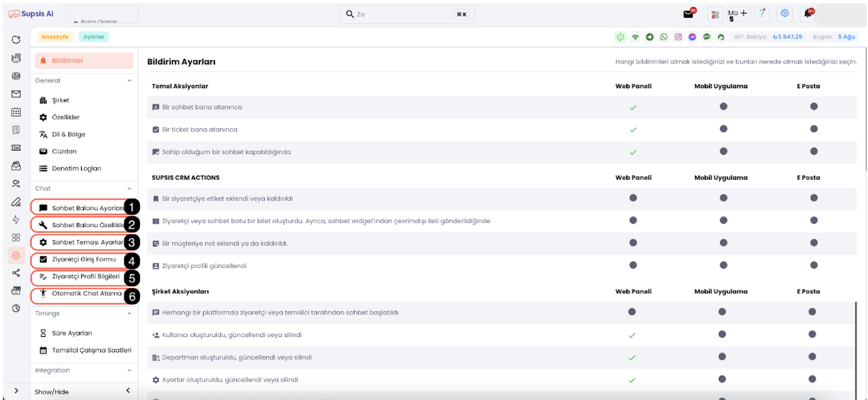Click the Show/Hide collapse arrow

(x=128, y=391)
